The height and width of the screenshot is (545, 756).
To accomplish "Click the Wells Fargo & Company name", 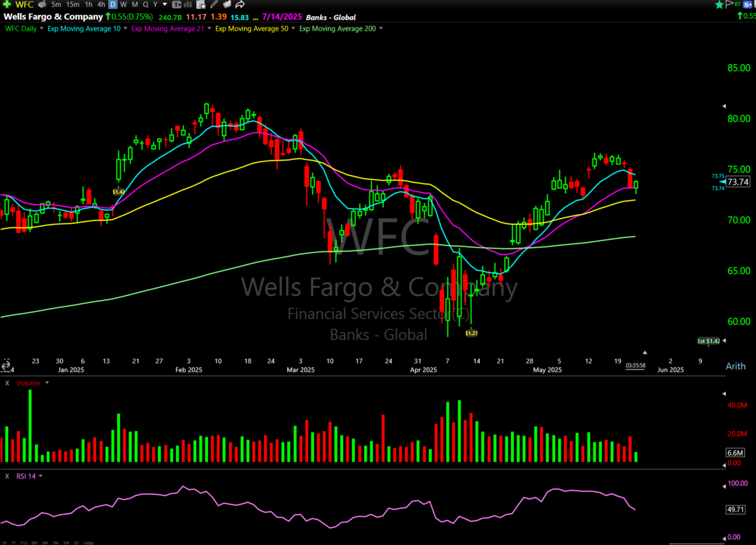I will (53, 17).
